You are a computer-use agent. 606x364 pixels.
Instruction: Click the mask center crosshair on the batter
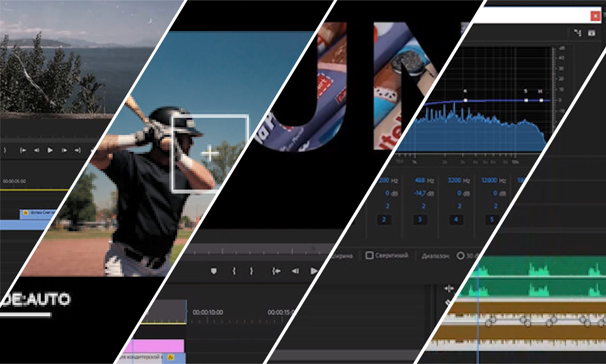[210, 154]
